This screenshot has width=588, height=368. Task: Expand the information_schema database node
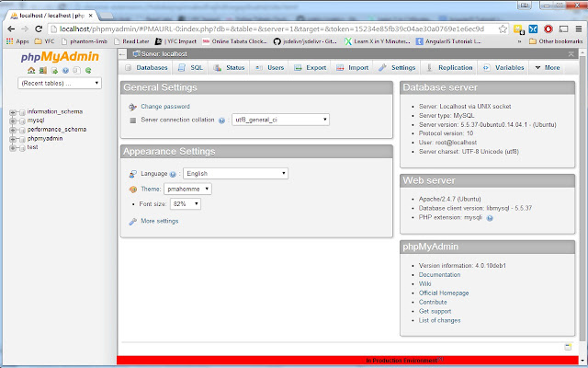(x=13, y=112)
